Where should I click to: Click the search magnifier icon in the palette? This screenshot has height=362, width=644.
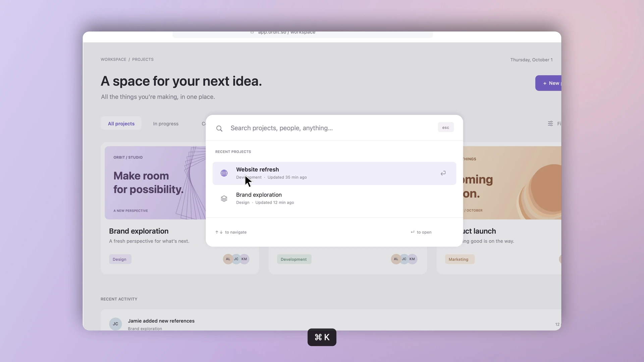coord(219,129)
